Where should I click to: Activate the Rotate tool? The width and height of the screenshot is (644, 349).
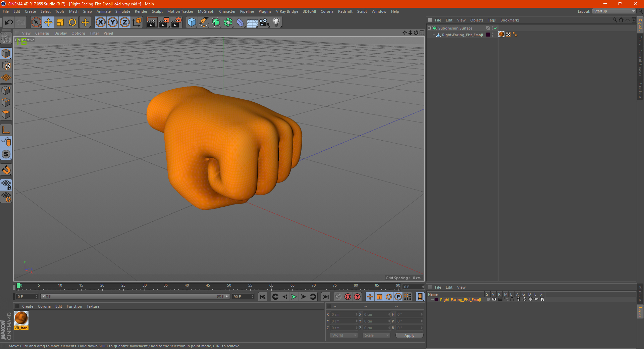(72, 22)
